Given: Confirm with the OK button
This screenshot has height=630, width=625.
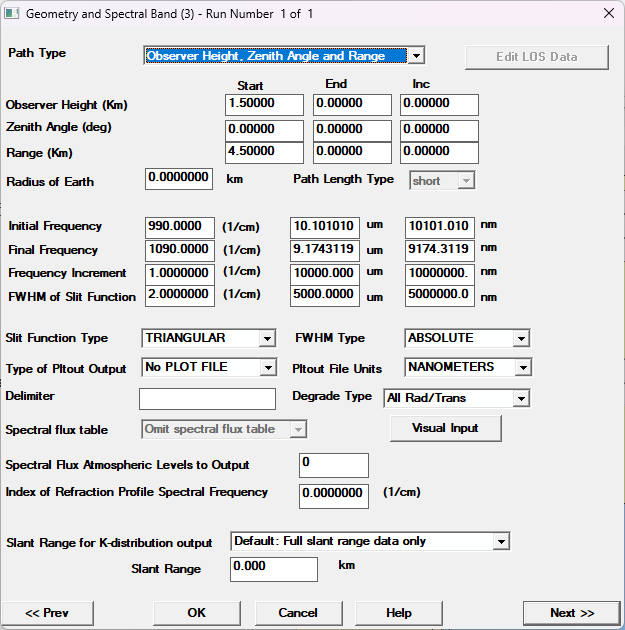Looking at the screenshot, I should click(197, 613).
